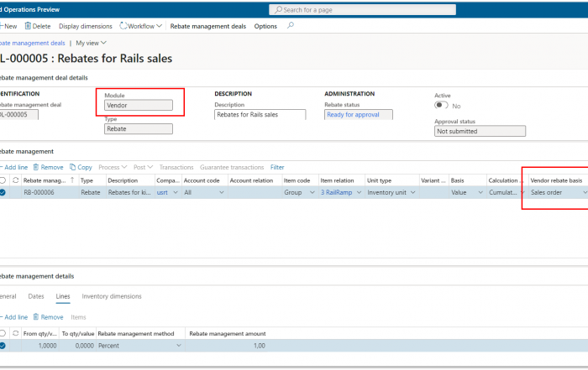
Task: Switch to the Lines tab
Action: click(x=63, y=296)
